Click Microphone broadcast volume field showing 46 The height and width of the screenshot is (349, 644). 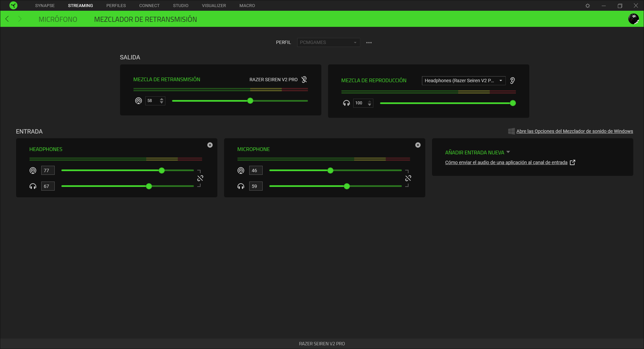click(x=256, y=170)
